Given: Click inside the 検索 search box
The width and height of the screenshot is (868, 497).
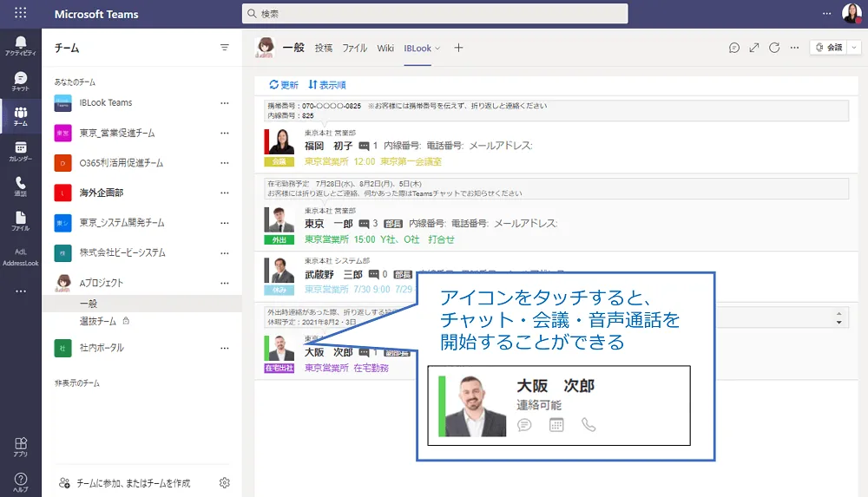Looking at the screenshot, I should click(435, 13).
